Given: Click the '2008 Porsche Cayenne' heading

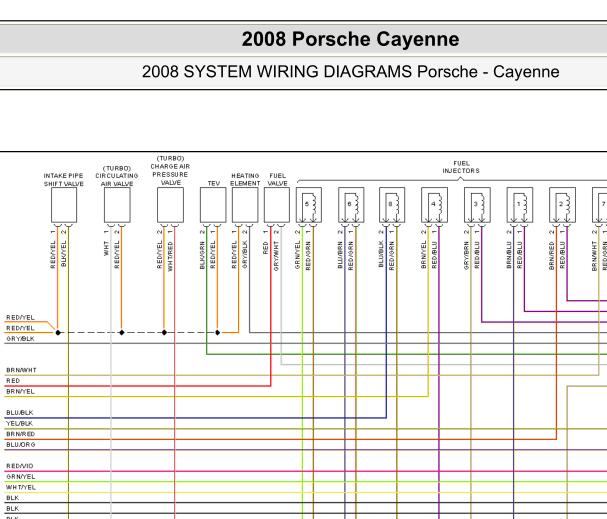Looking at the screenshot, I should [x=350, y=39].
